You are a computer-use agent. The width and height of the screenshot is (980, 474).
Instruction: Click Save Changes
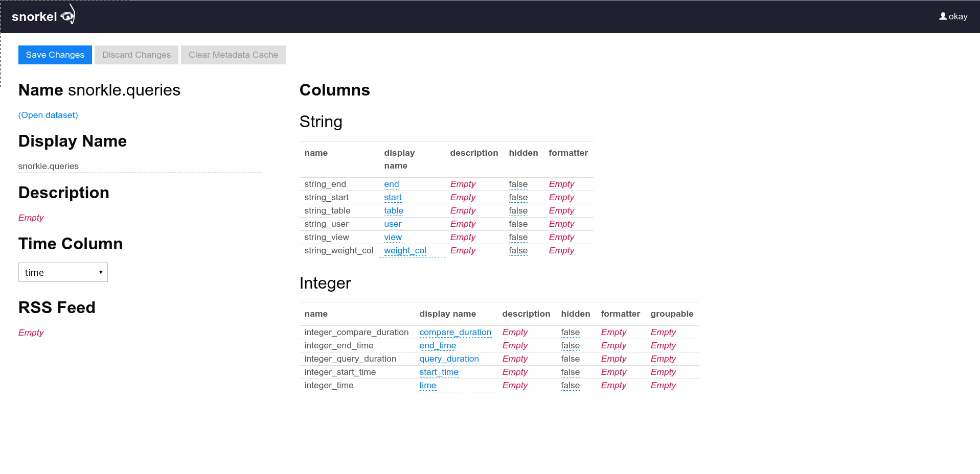[55, 55]
